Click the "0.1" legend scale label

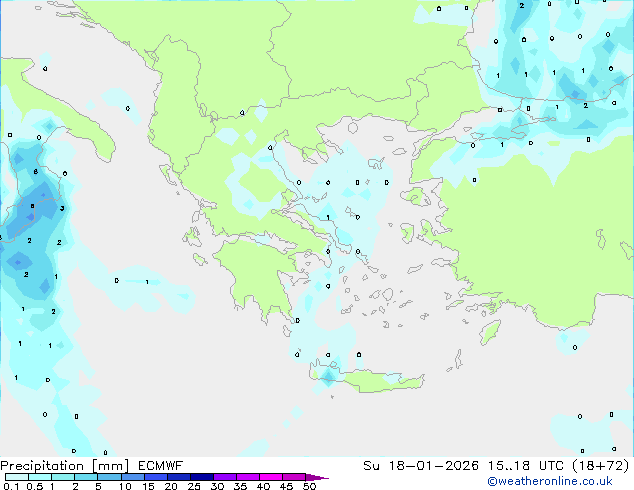coord(11,486)
